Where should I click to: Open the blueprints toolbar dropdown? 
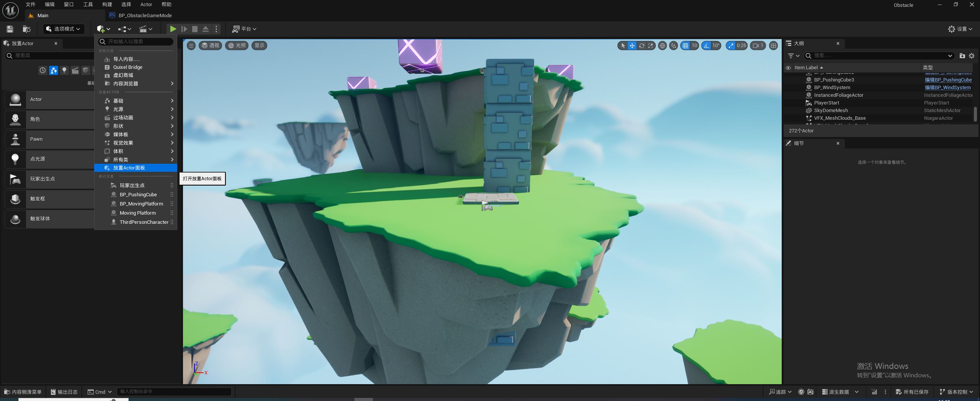coord(124,29)
